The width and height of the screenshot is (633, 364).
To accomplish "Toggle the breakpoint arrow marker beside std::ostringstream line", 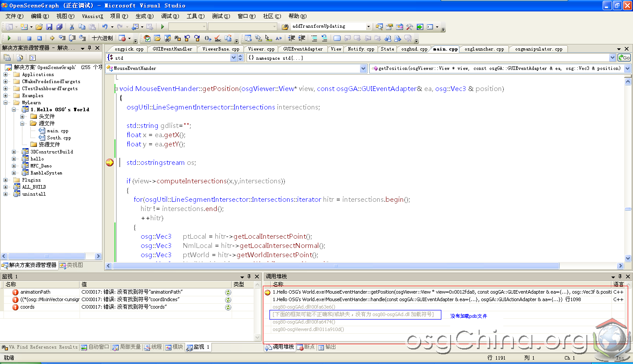I will (x=109, y=163).
